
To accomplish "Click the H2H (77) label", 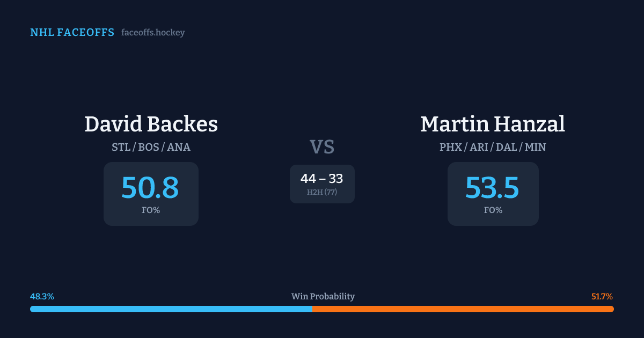I will (322, 192).
